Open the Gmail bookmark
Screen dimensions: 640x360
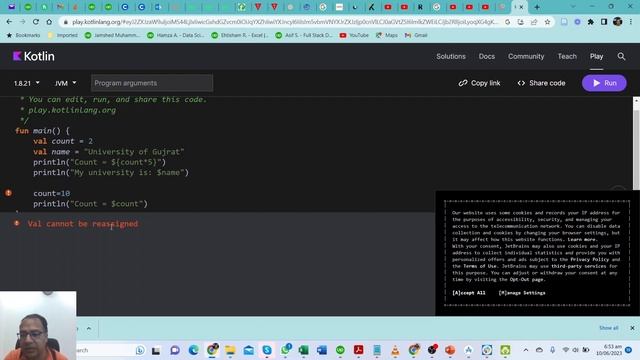(416, 36)
